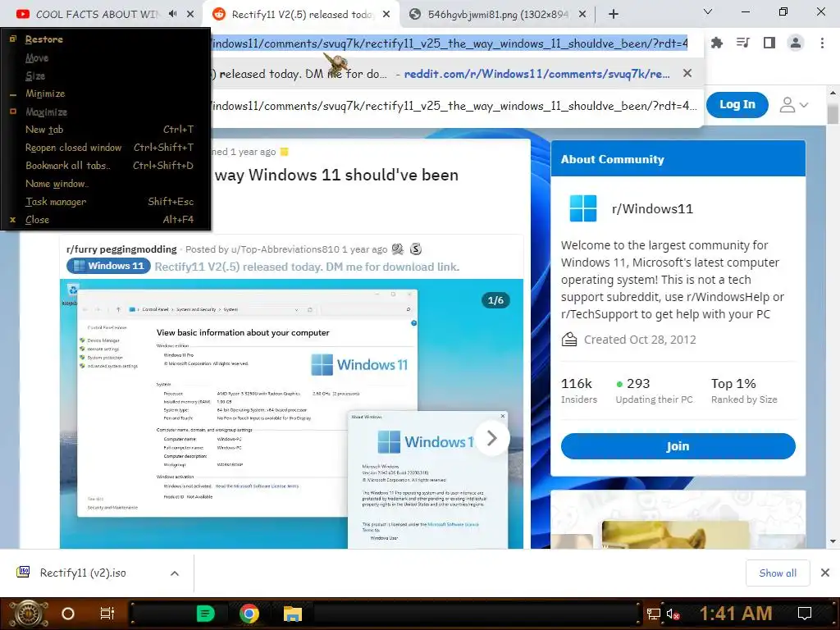Click the 293 Updating their PC count
The height and width of the screenshot is (630, 840).
pos(654,390)
